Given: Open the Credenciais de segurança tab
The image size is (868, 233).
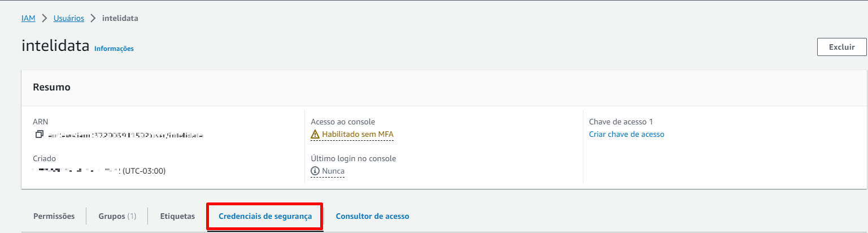Looking at the screenshot, I should click(265, 216).
